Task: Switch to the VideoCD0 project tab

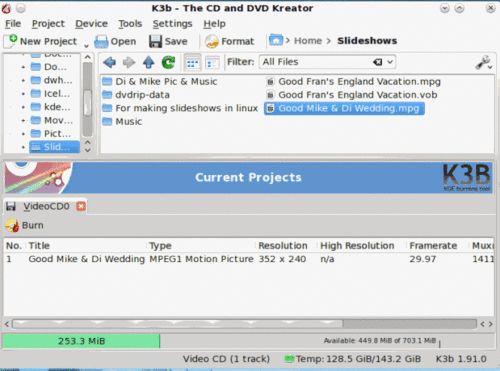Action: (x=46, y=206)
